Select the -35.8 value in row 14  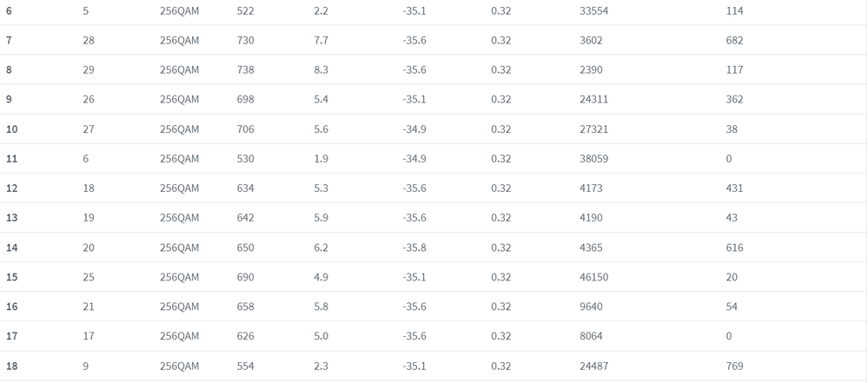414,248
